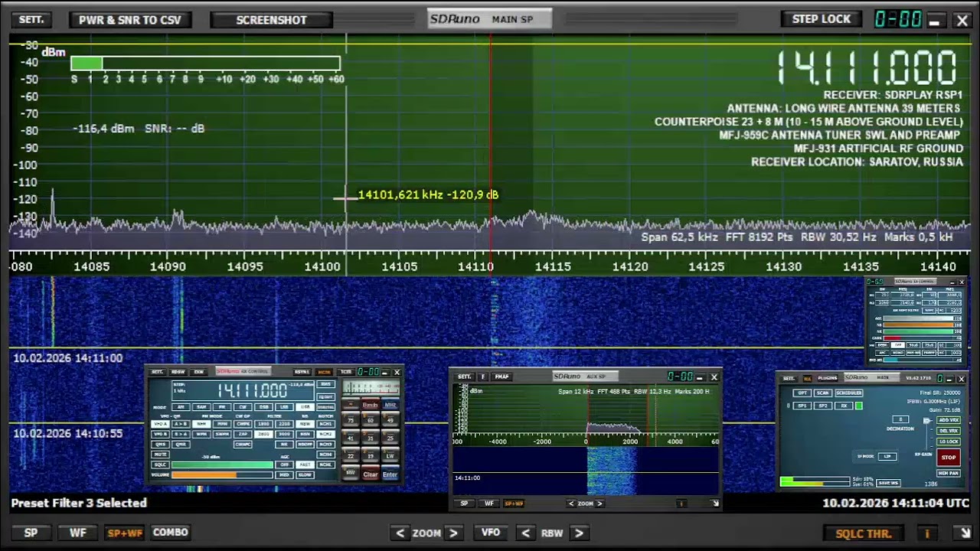Select AGC SLOW setting
This screenshot has height=551, width=980.
pos(305,474)
